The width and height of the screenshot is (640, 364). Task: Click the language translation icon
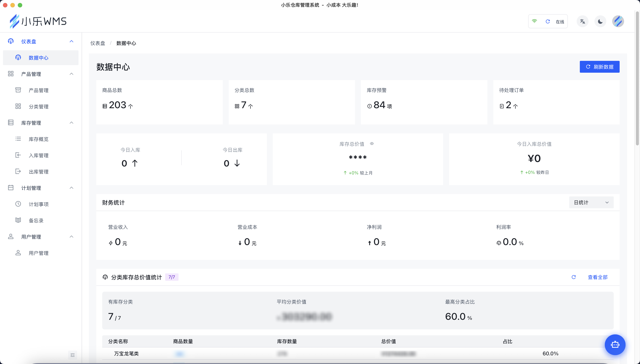click(582, 21)
